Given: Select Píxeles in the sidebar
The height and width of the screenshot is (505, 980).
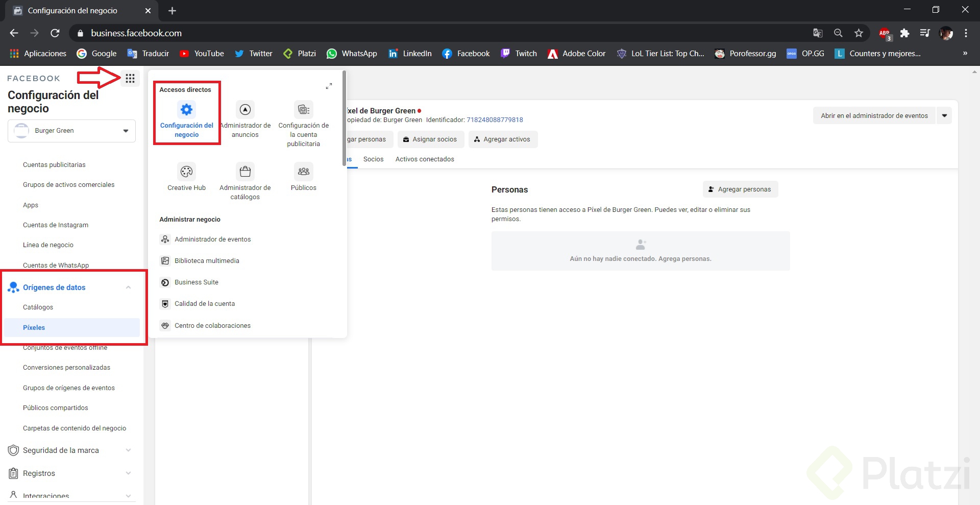Looking at the screenshot, I should (72, 328).
